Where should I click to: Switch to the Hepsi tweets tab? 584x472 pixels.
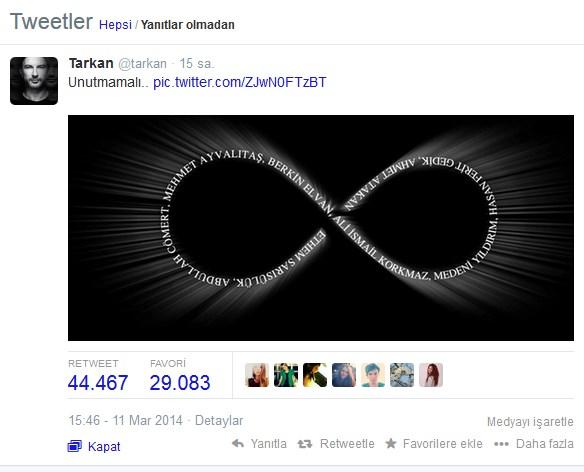(115, 25)
